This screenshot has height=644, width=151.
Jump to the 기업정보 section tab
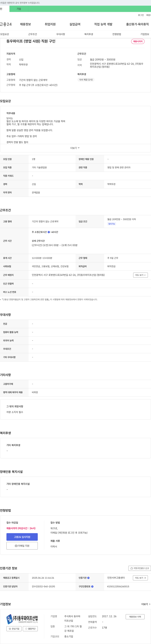(x=145, y=34)
